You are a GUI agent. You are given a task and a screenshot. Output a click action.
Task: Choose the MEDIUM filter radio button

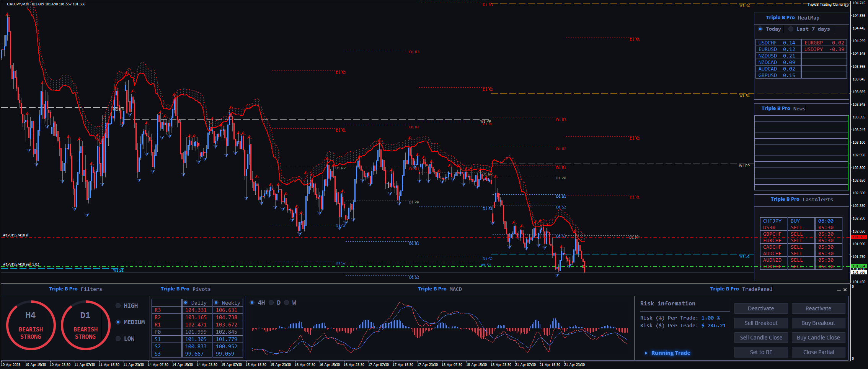click(x=118, y=322)
